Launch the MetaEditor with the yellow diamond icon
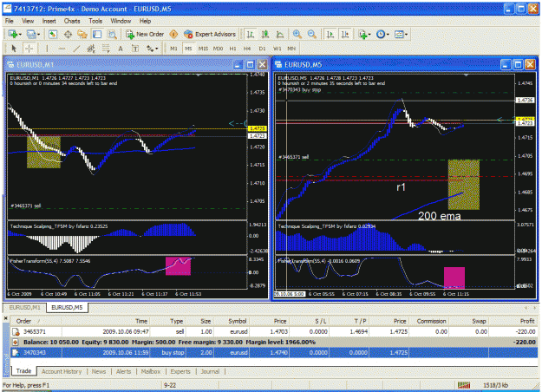 173,34
